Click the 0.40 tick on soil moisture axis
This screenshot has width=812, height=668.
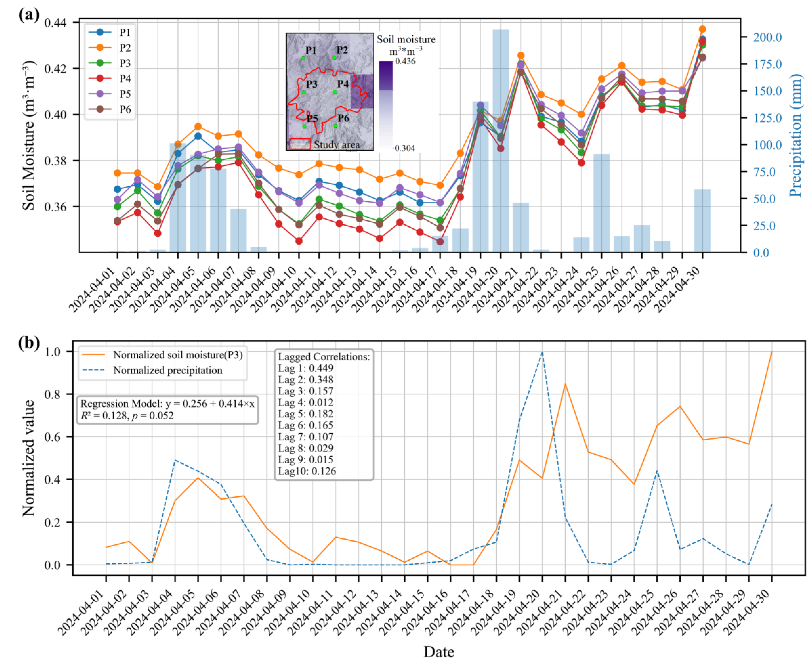point(55,115)
